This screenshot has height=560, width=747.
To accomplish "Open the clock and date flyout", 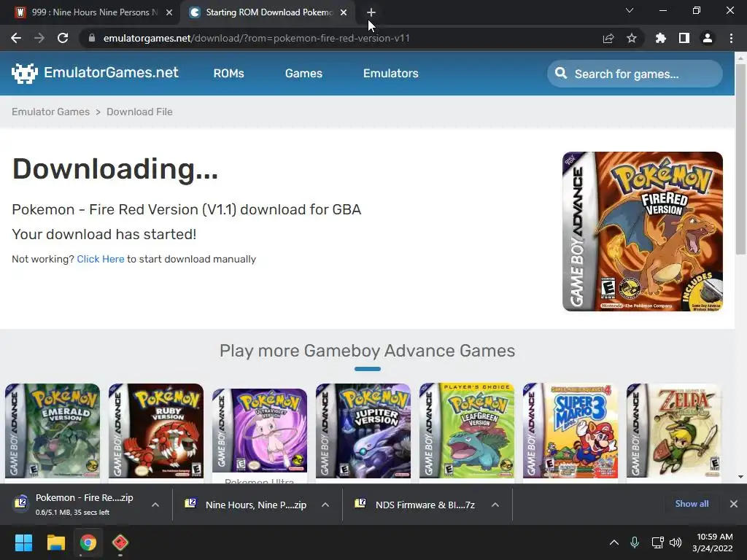I will pos(713,542).
